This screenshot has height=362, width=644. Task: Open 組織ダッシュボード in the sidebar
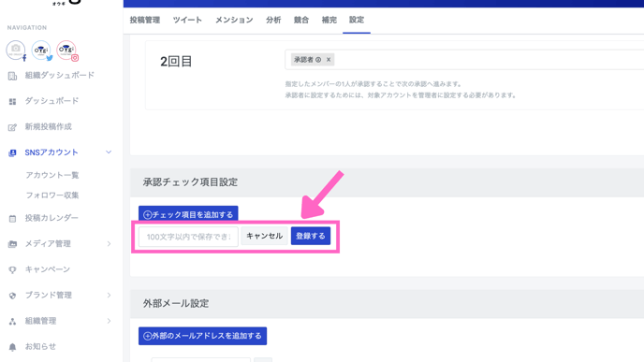[60, 75]
